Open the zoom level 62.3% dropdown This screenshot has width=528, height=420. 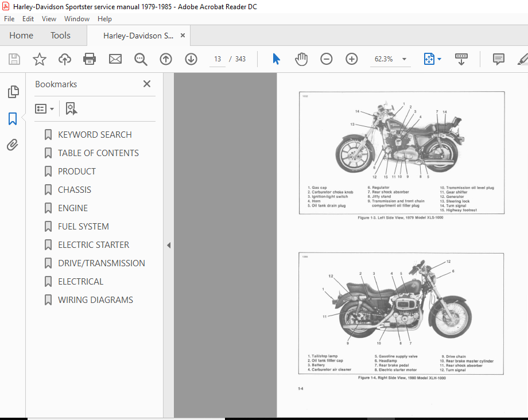point(390,59)
